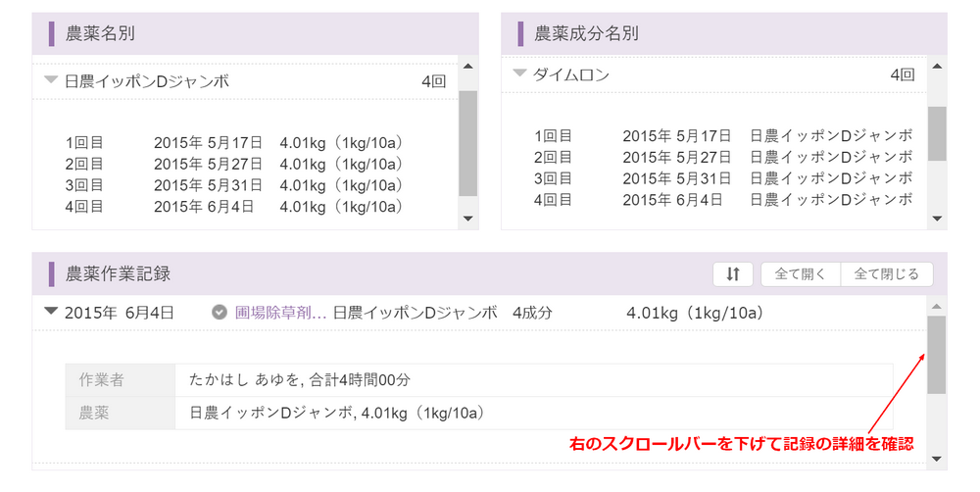Click the 農薬作業記録 scrollbar thumb

tap(937, 354)
